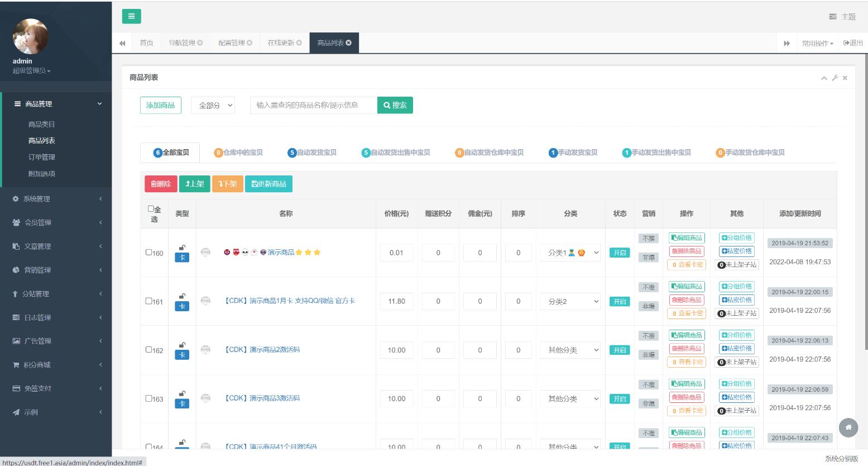Screen dimensions: 868x466
Task: Expand the 系统管理 sidebar menu
Action: (x=56, y=199)
